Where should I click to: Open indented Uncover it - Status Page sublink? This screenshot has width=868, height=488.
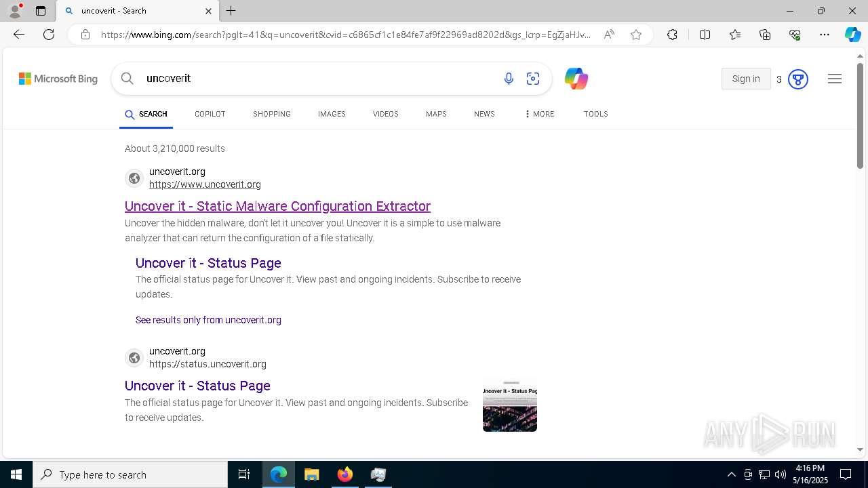coord(208,263)
